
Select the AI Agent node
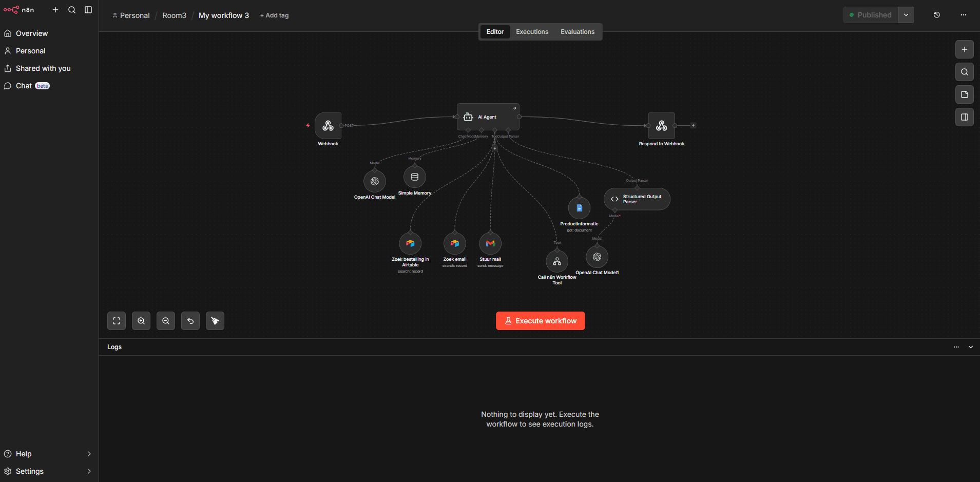[x=488, y=117]
